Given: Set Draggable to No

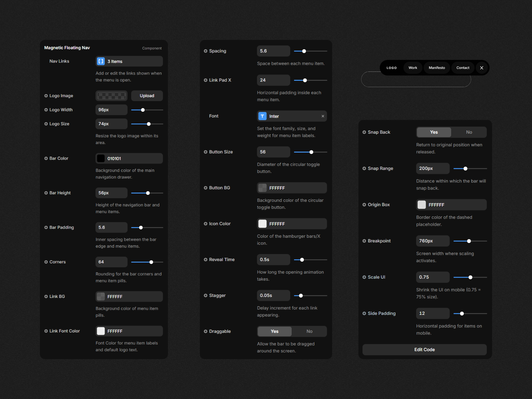Looking at the screenshot, I should pyautogui.click(x=309, y=331).
